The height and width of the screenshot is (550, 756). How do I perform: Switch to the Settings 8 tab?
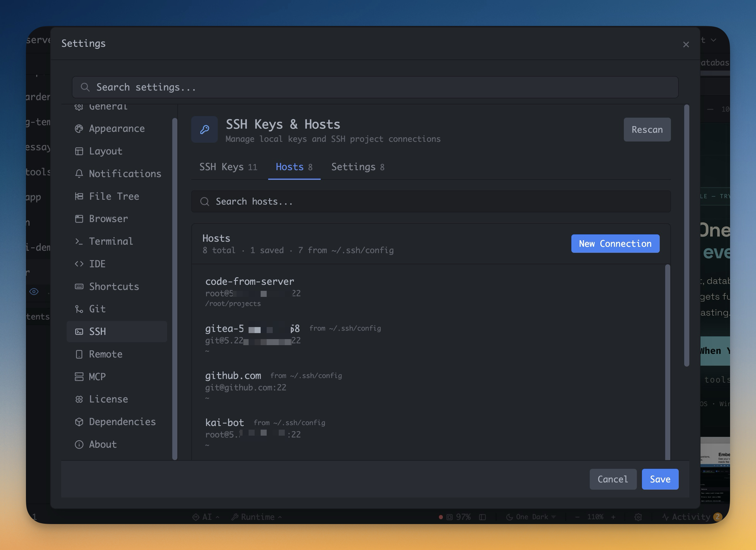(x=358, y=167)
